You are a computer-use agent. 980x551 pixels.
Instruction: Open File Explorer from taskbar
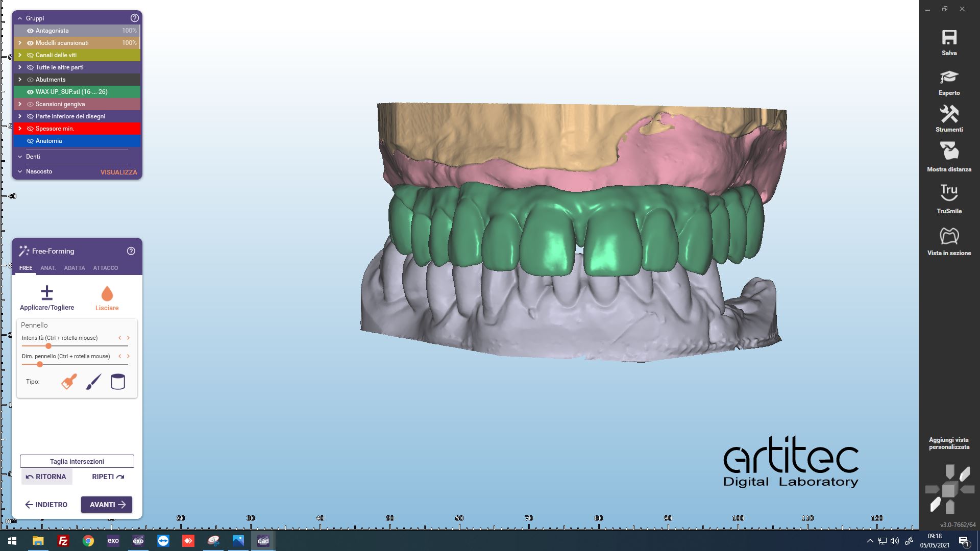38,541
